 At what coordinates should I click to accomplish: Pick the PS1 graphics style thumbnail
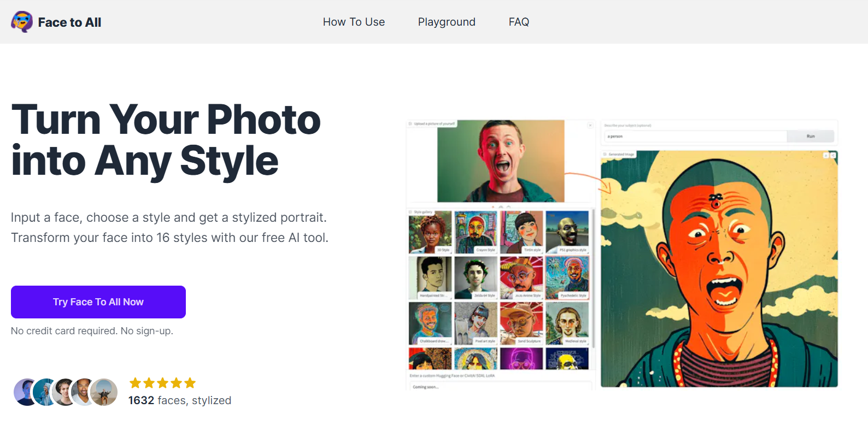point(567,232)
